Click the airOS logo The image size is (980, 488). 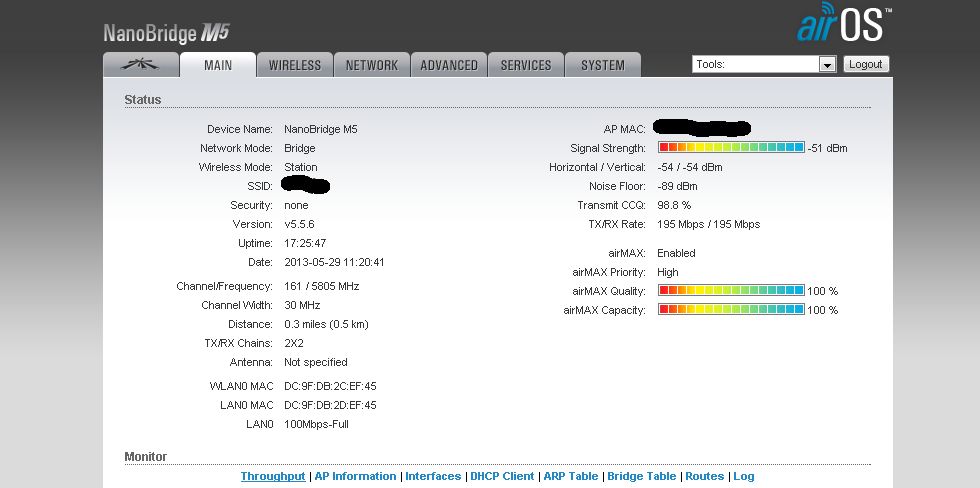pos(844,22)
